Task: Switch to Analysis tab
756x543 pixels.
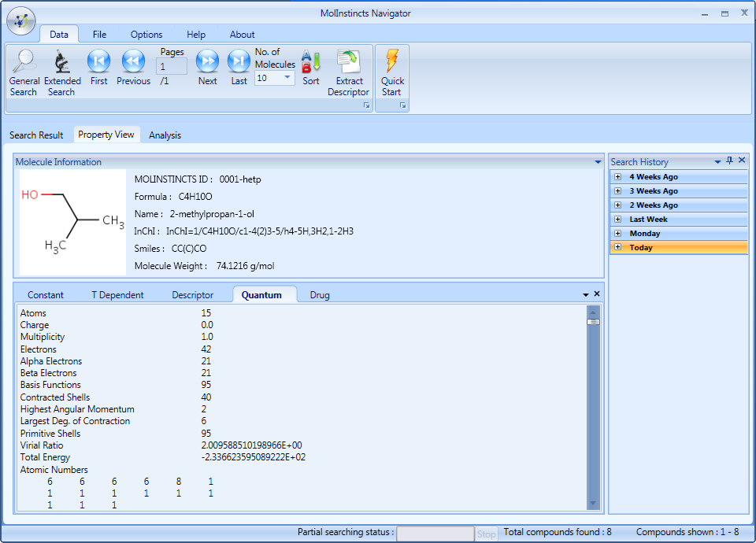Action: point(165,135)
